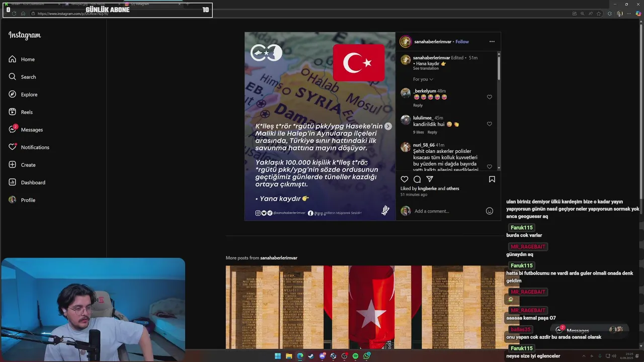Open Explore in Instagram sidebar
Screen dimensions: 644x362
click(x=23, y=95)
